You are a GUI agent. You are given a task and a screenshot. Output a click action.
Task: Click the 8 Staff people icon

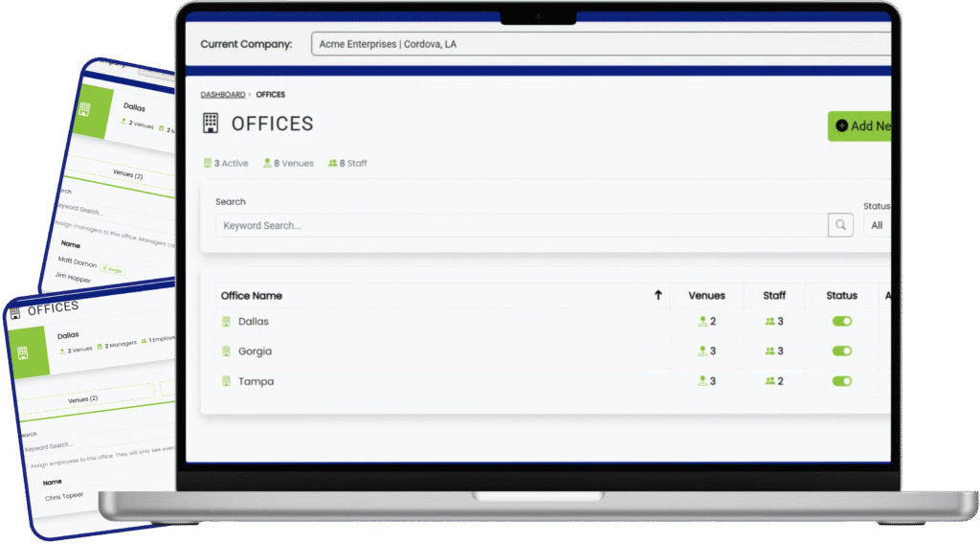(x=332, y=163)
